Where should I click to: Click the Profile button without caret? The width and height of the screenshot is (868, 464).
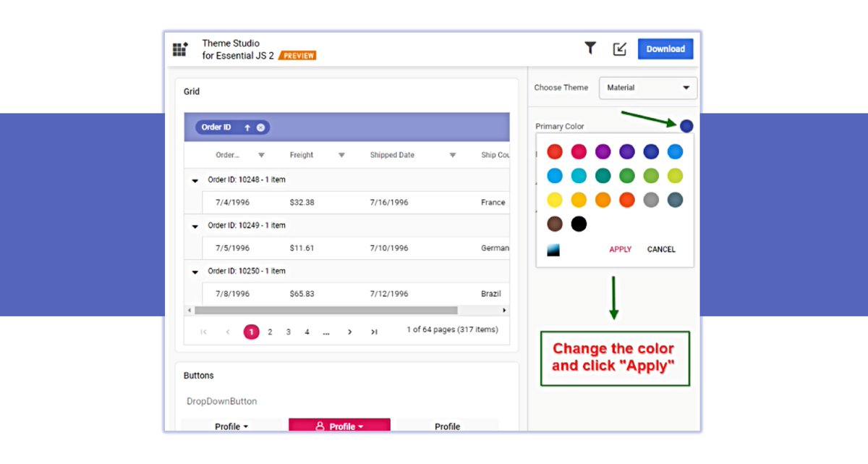tap(447, 426)
